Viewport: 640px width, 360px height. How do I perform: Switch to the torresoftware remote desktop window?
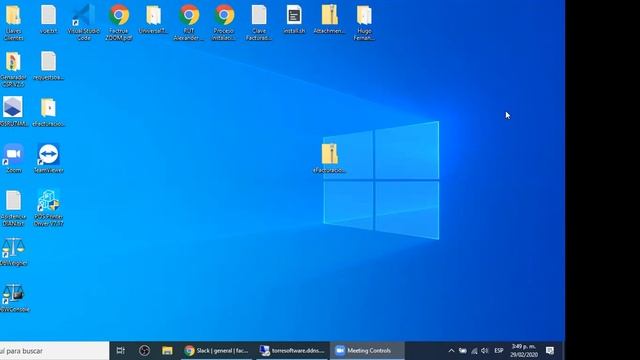tap(292, 351)
